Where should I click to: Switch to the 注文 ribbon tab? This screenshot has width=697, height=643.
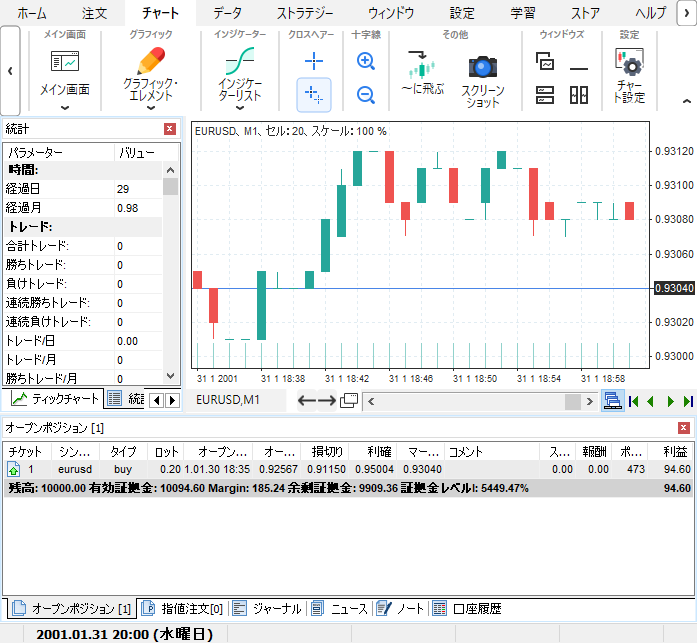(94, 13)
